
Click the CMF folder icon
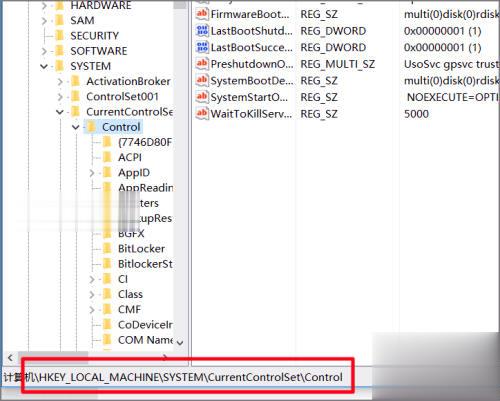pyautogui.click(x=107, y=309)
